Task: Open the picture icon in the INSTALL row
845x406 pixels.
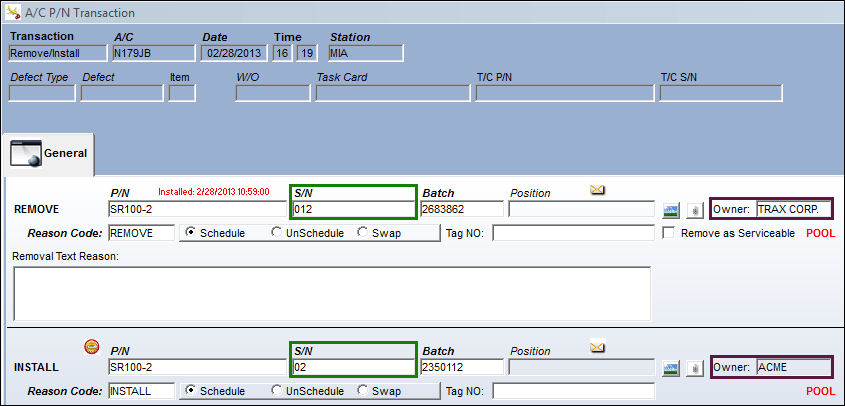Action: (x=671, y=368)
